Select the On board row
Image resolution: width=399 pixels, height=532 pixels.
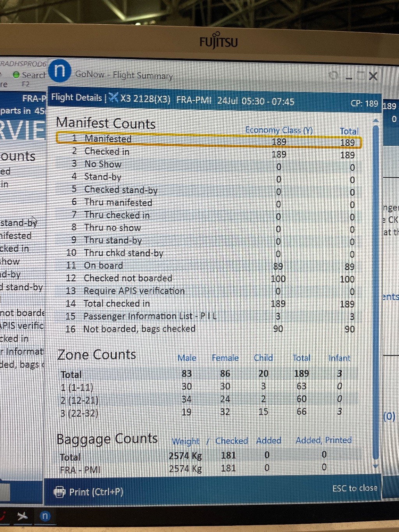[103, 266]
